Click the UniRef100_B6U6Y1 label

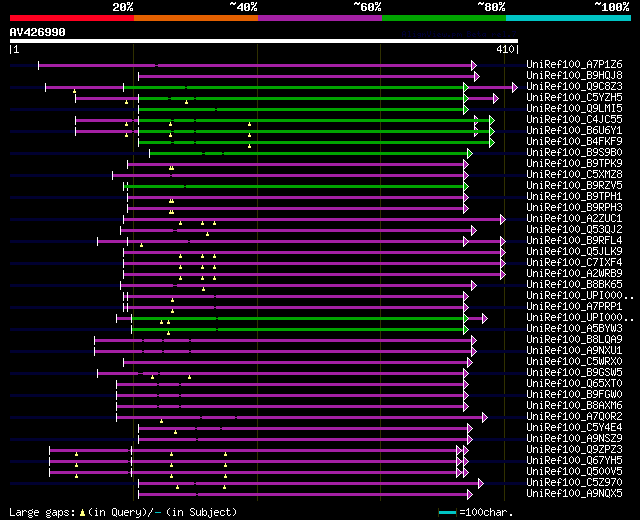tap(574, 131)
